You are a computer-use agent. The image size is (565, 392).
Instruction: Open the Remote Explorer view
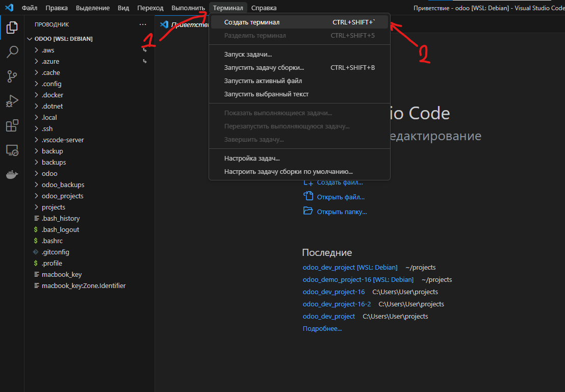pyautogui.click(x=12, y=150)
